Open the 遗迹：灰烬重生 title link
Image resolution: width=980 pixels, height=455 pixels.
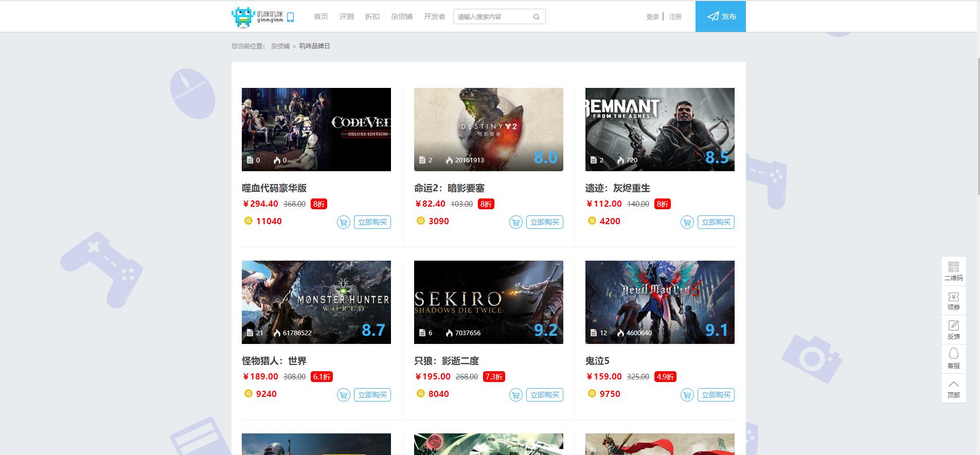click(618, 188)
